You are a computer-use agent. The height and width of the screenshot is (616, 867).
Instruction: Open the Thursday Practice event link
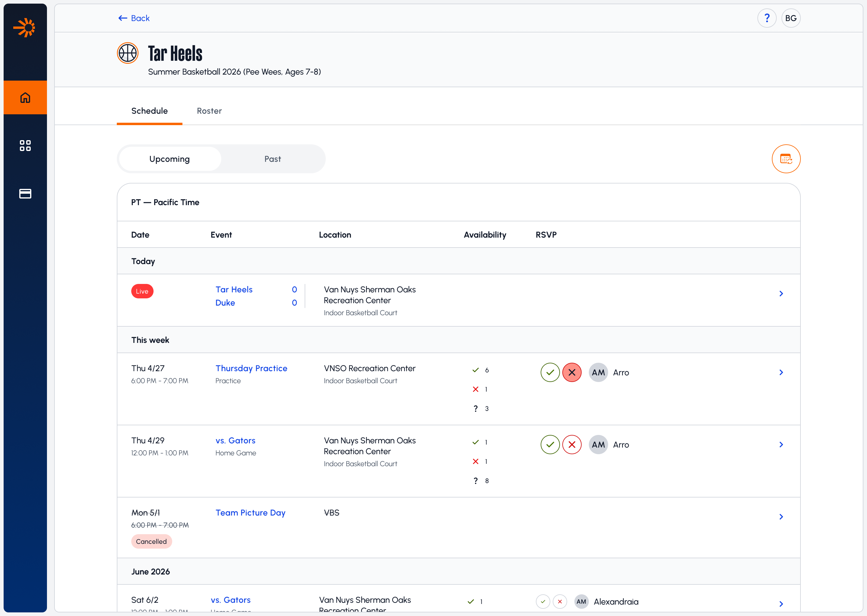click(251, 368)
